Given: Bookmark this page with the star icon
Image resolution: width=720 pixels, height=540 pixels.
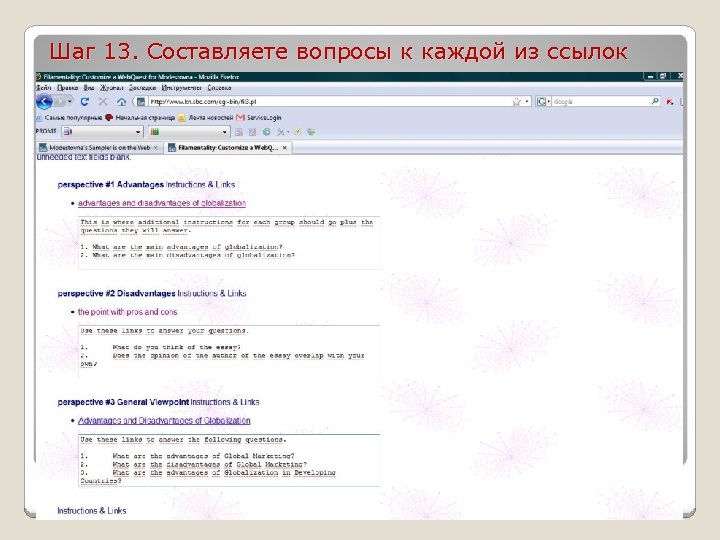Looking at the screenshot, I should coord(517,101).
